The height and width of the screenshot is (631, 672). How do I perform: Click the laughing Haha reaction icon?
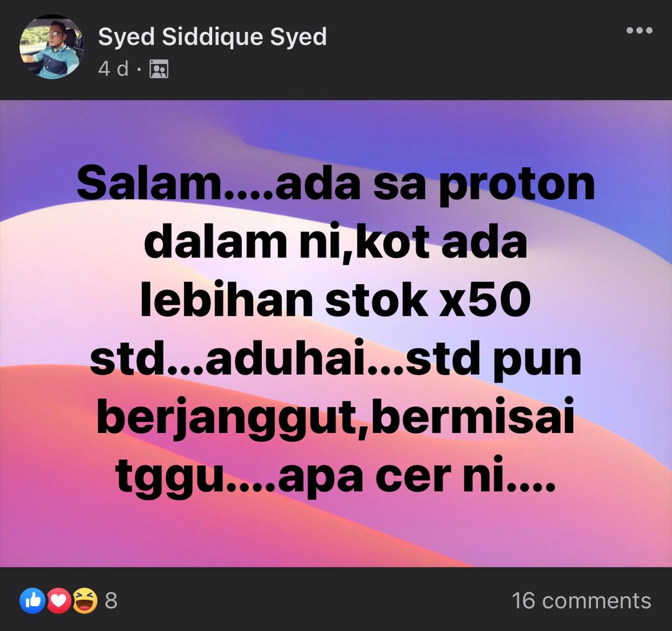coord(85,601)
